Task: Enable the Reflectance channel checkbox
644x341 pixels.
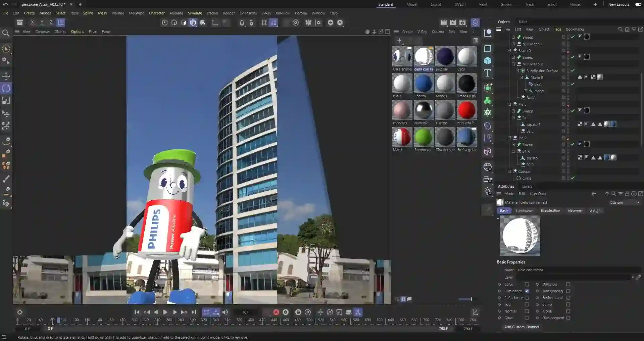Action: (x=527, y=298)
